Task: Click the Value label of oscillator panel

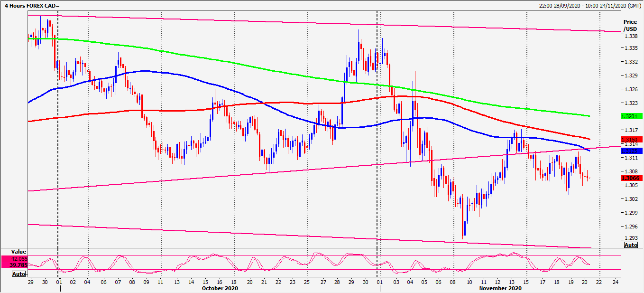Action: [18, 252]
